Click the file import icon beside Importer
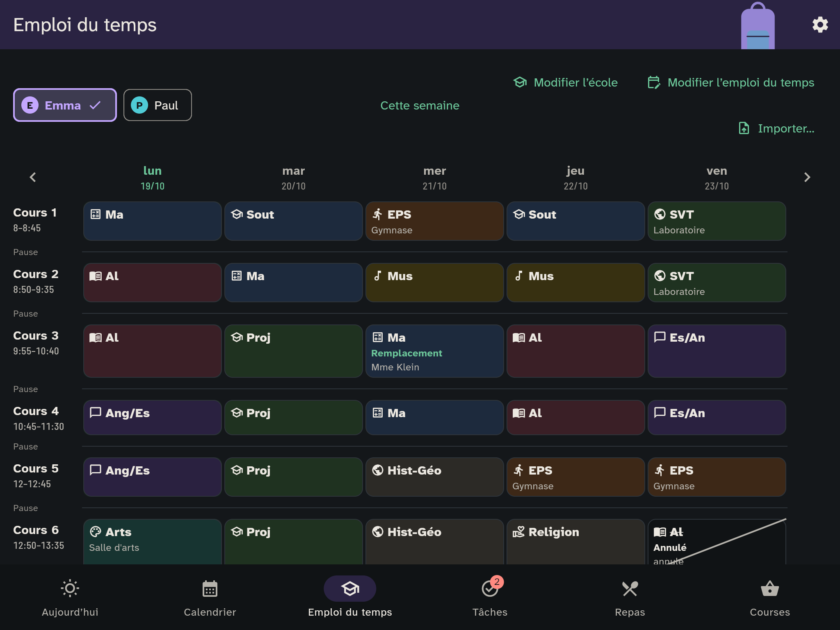 (744, 128)
